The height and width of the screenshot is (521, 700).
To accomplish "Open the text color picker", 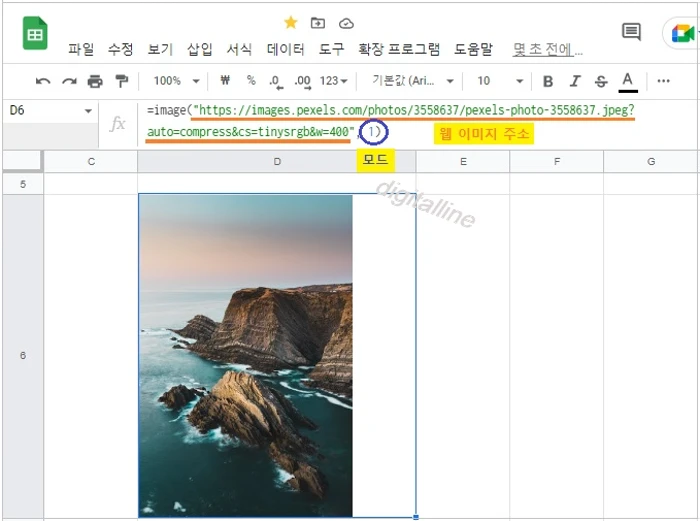I will pyautogui.click(x=628, y=82).
